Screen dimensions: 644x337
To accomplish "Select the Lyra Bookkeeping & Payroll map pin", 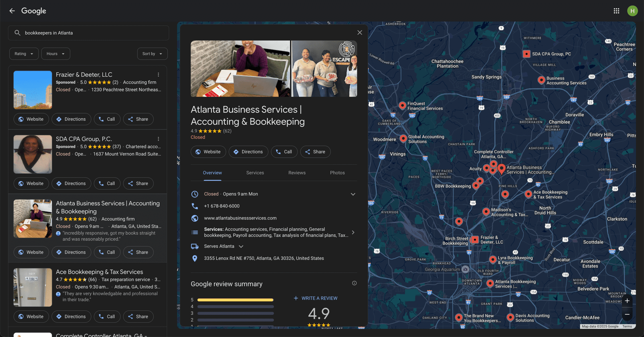I will tap(493, 260).
